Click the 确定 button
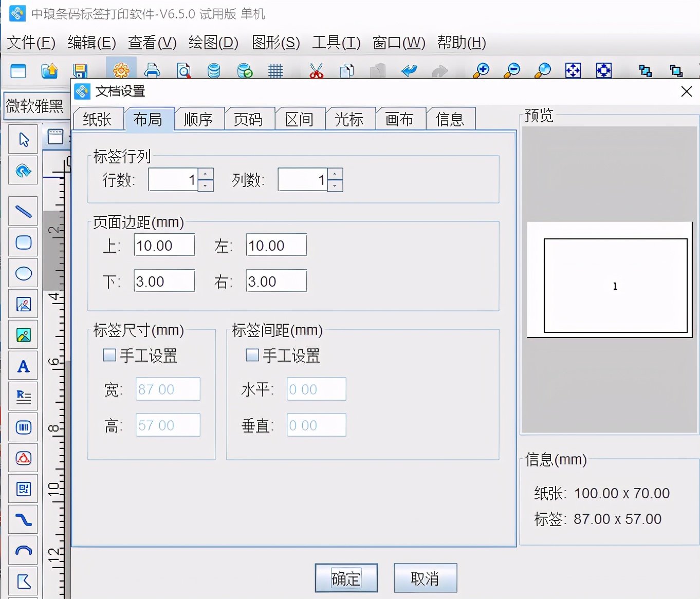This screenshot has width=700, height=599. [346, 578]
